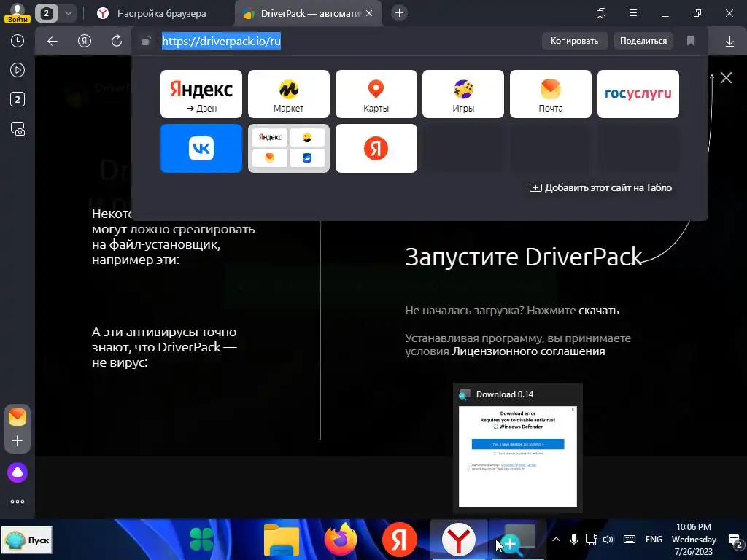
Task: Click the Yandex Browser taskbar icon
Action: pyautogui.click(x=458, y=540)
